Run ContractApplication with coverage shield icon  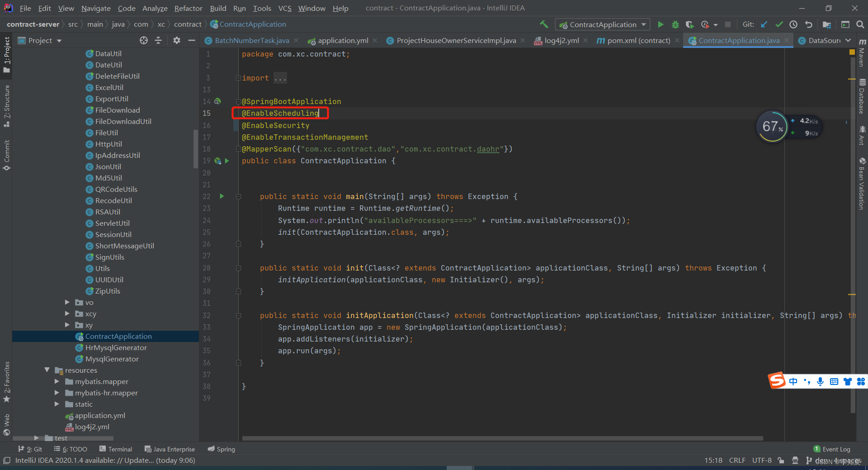click(689, 24)
